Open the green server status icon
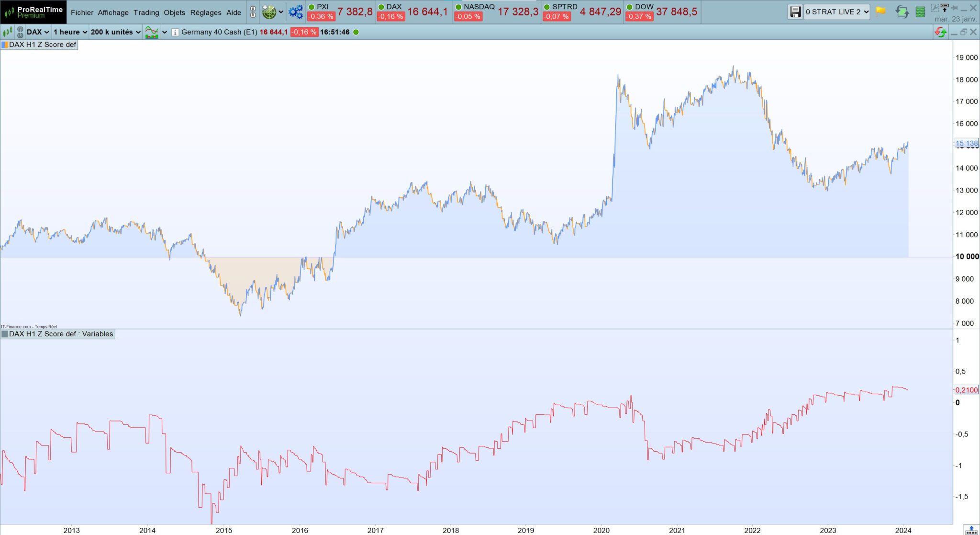The height and width of the screenshot is (535, 980). (x=920, y=12)
